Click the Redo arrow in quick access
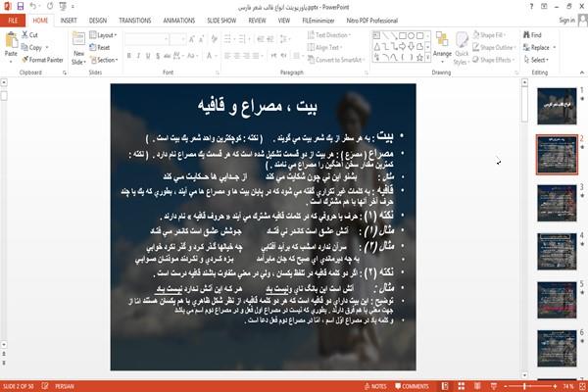Viewport: 588px width, 392px height. coord(50,7)
